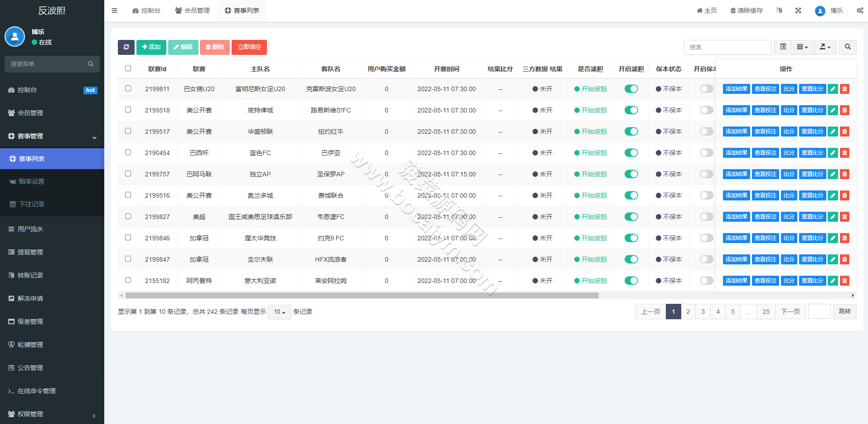Screen dimensions: 868x424
Task: Click the 搜索菜单 sidebar search field
Action: (52, 64)
